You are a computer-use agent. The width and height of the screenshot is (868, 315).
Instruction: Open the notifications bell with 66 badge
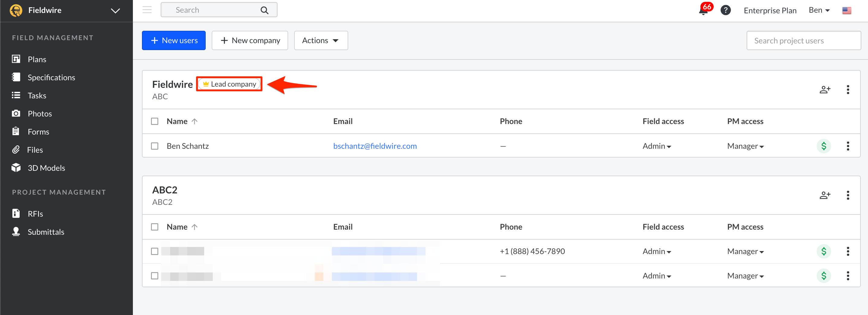point(704,11)
